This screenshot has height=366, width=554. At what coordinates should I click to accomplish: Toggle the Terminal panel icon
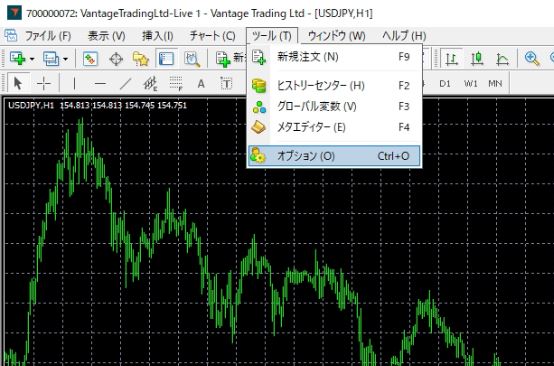click(166, 59)
